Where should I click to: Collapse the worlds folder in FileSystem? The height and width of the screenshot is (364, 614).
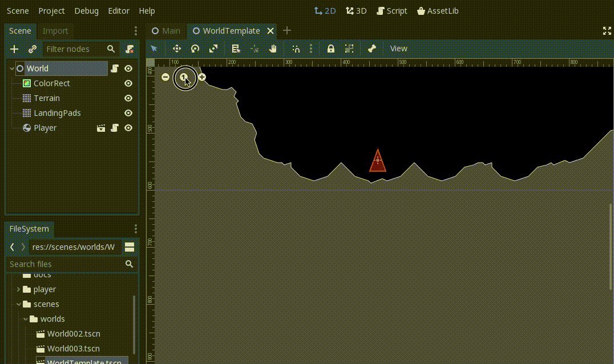26,319
